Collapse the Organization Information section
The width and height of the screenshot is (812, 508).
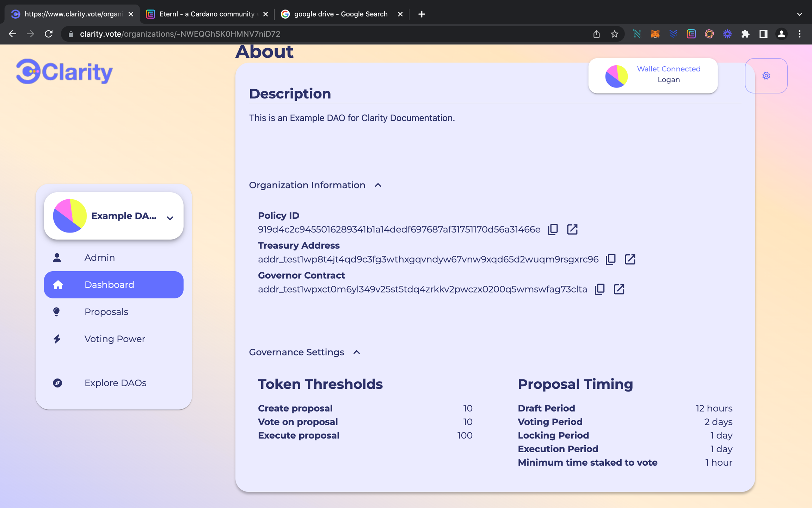coord(378,185)
